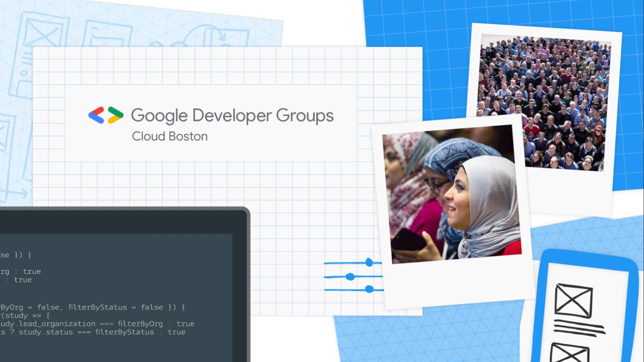Click the top slider knob illustration
644x362 pixels.
click(369, 263)
